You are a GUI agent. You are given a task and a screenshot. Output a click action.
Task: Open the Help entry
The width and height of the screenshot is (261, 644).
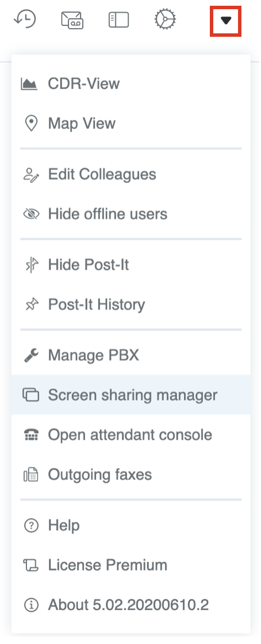131,525
